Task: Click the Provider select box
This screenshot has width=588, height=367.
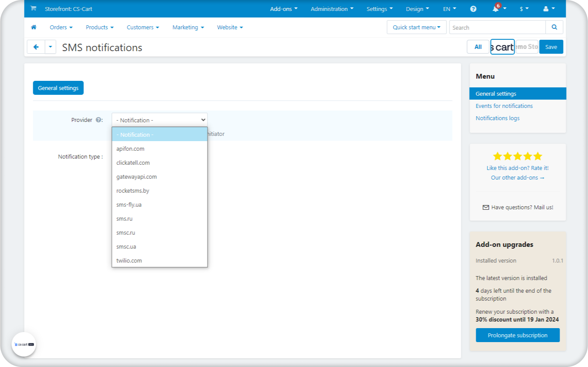Action: click(x=159, y=120)
